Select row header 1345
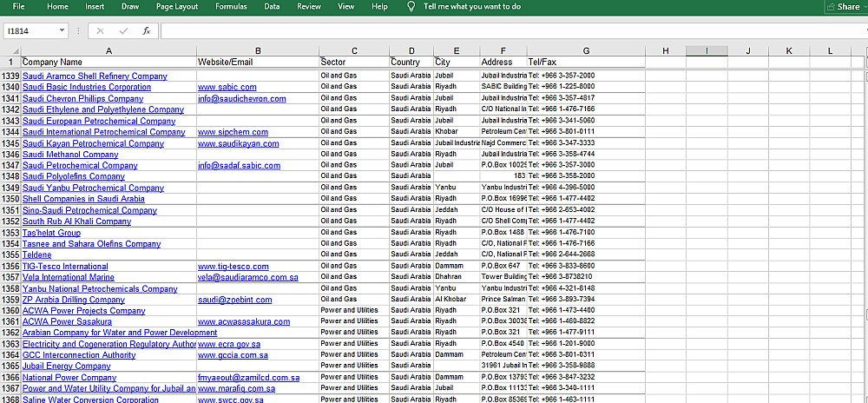The image size is (868, 403). (x=10, y=143)
